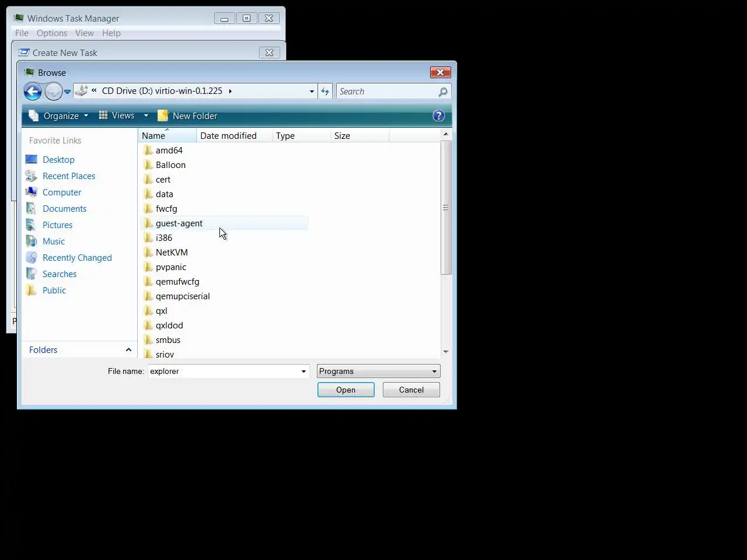This screenshot has width=747, height=560.
Task: Select the qxl folder icon
Action: (x=148, y=310)
